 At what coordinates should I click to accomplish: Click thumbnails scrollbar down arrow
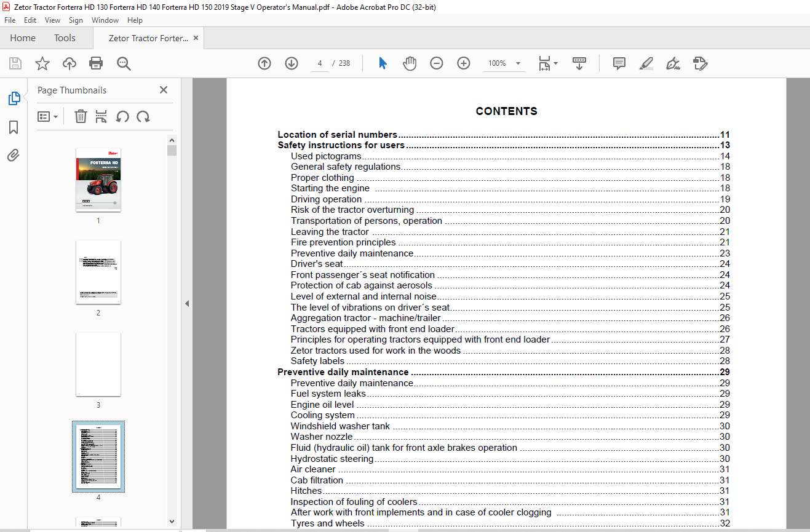[172, 522]
